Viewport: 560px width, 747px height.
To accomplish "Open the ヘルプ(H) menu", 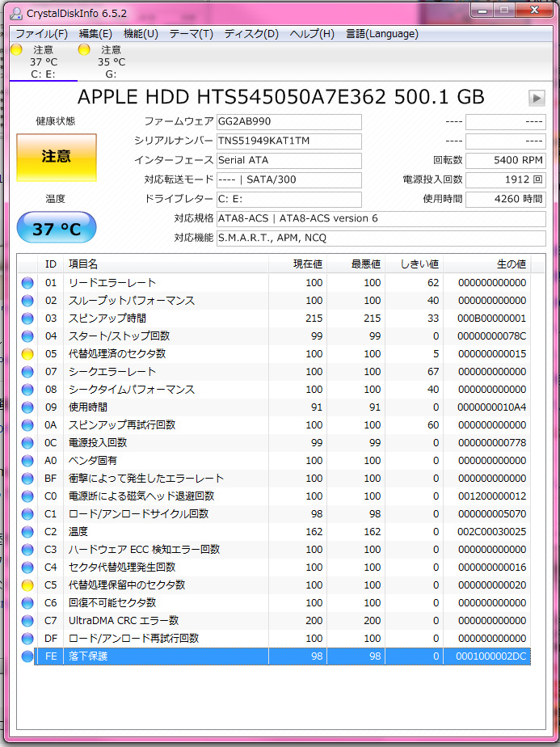I will point(312,34).
